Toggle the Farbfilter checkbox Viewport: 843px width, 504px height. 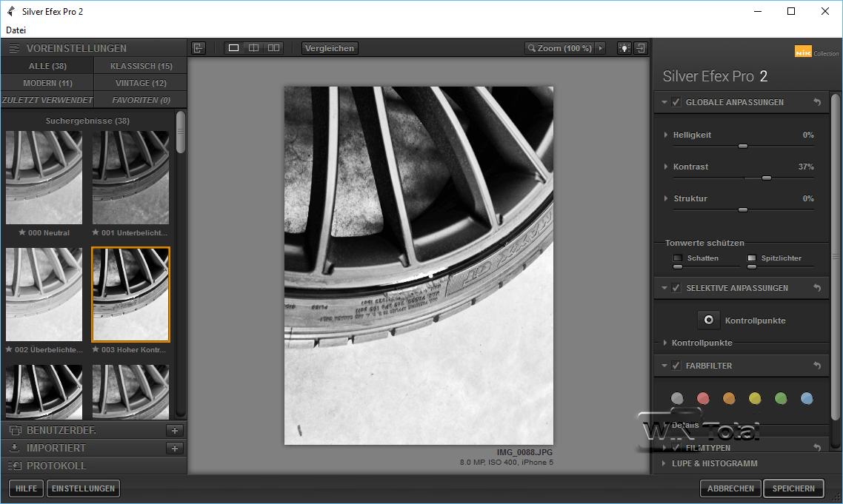click(676, 366)
